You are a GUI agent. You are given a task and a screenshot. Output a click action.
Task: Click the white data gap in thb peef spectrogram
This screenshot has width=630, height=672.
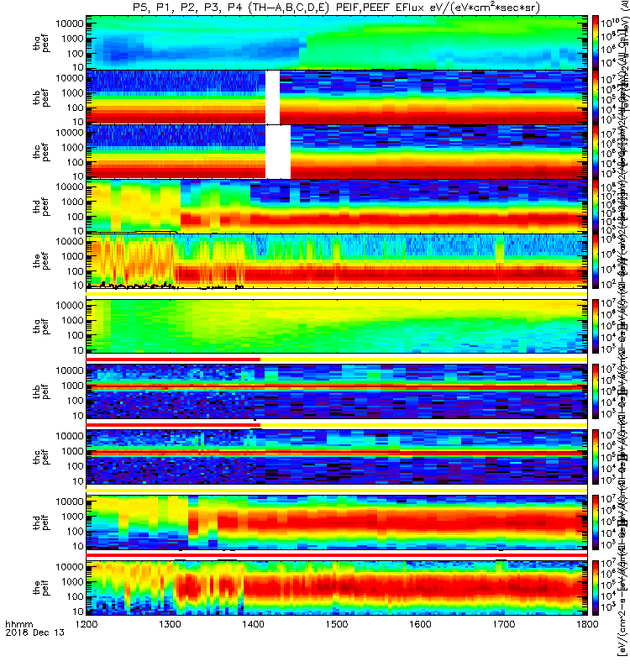[272, 97]
